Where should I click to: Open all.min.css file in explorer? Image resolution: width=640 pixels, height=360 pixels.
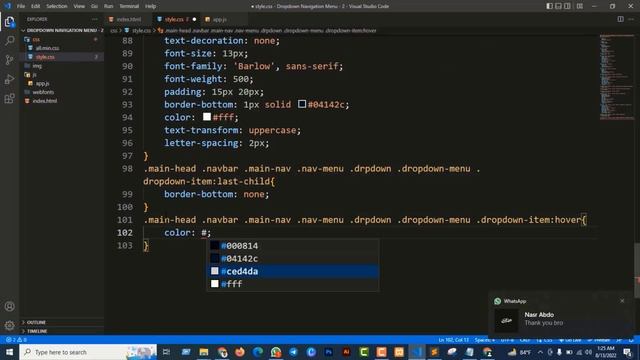pyautogui.click(x=61, y=48)
